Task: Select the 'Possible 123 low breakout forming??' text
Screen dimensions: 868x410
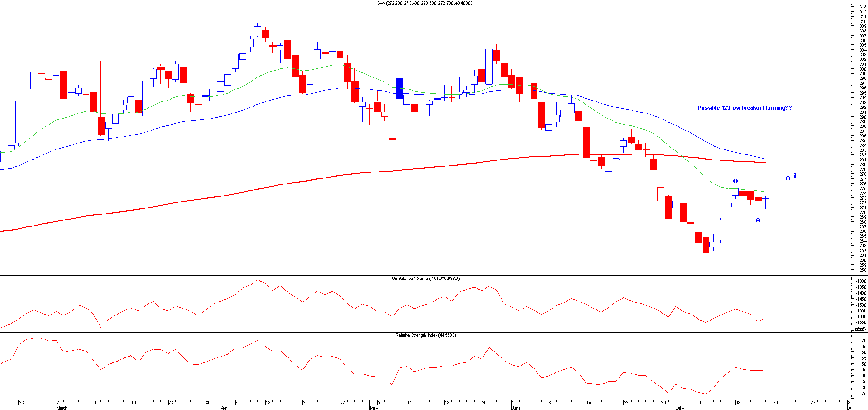Action: point(744,108)
